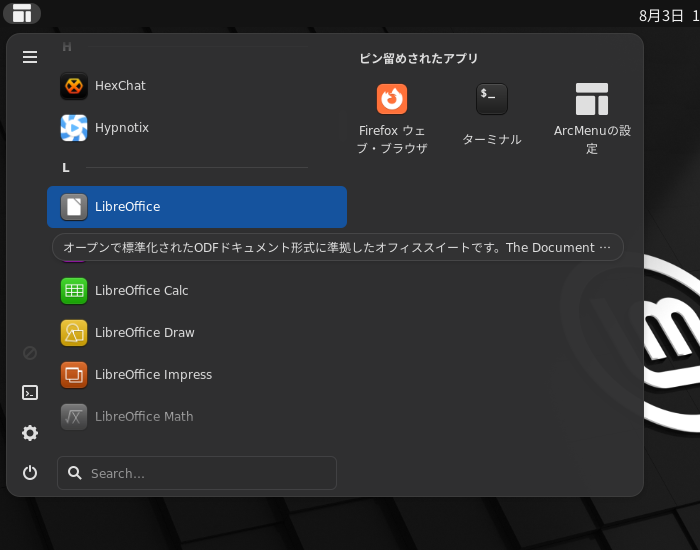Viewport: 700px width, 550px height.
Task: Choose the LibreOffice Draw label
Action: tap(145, 333)
